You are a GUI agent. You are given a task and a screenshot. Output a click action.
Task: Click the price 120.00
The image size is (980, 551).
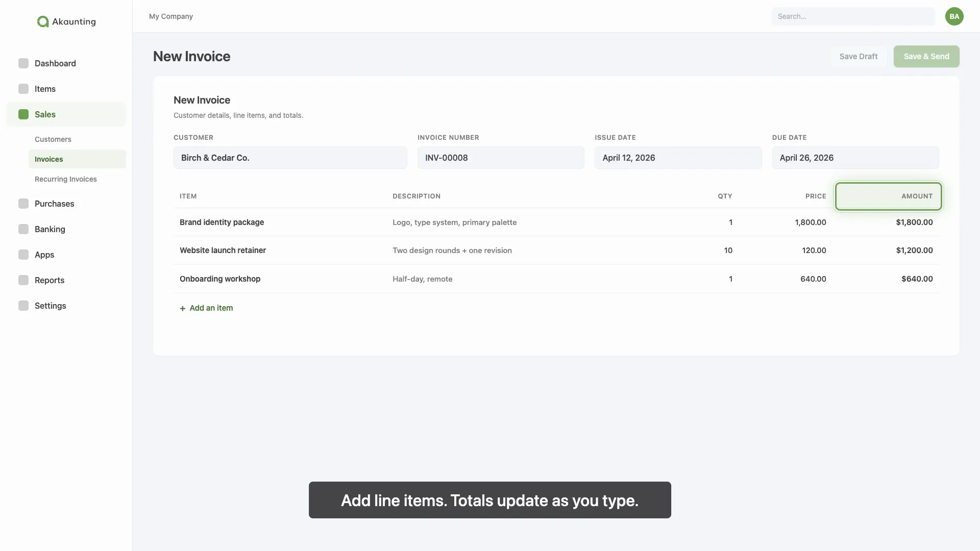click(x=814, y=250)
